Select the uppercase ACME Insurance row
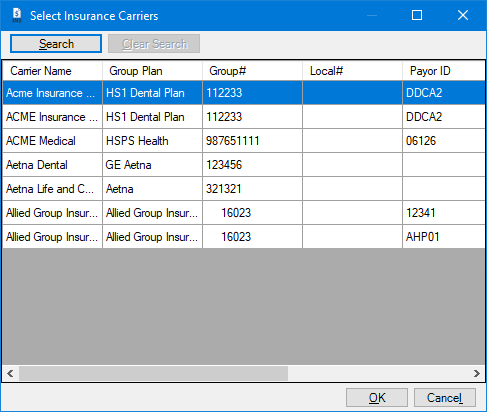 (x=244, y=117)
